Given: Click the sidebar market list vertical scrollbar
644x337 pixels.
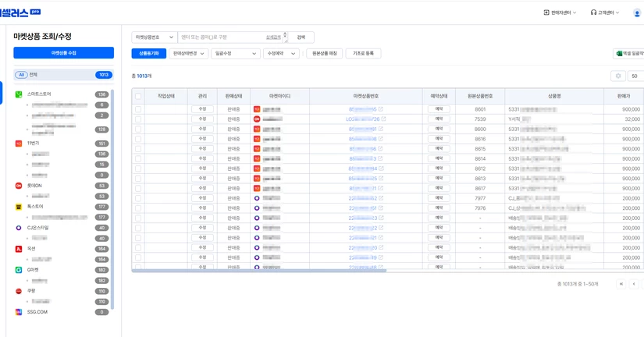Looking at the screenshot, I should [x=112, y=199].
